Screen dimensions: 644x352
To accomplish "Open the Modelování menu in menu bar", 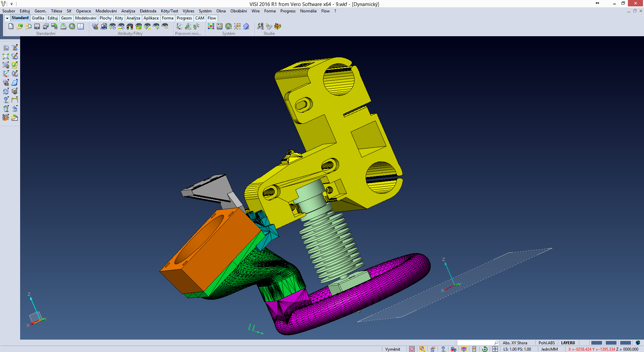I will pos(106,11).
